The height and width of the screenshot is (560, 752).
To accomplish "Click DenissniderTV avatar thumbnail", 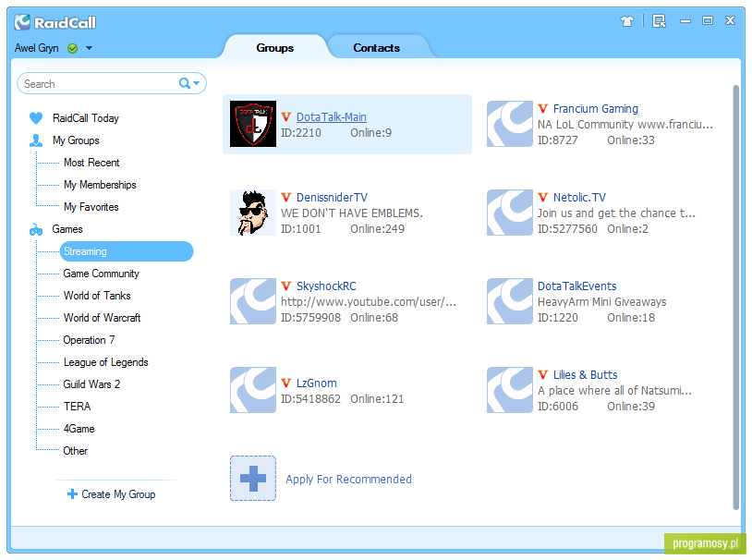I will coord(253,213).
